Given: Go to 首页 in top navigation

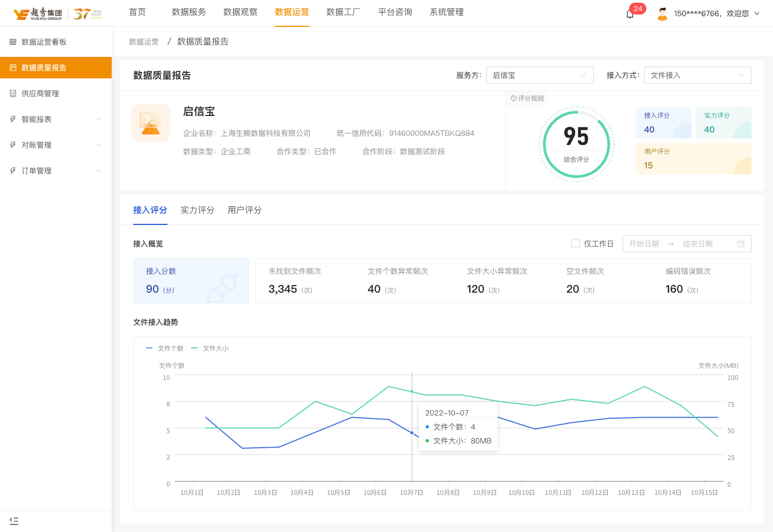Looking at the screenshot, I should [x=137, y=12].
